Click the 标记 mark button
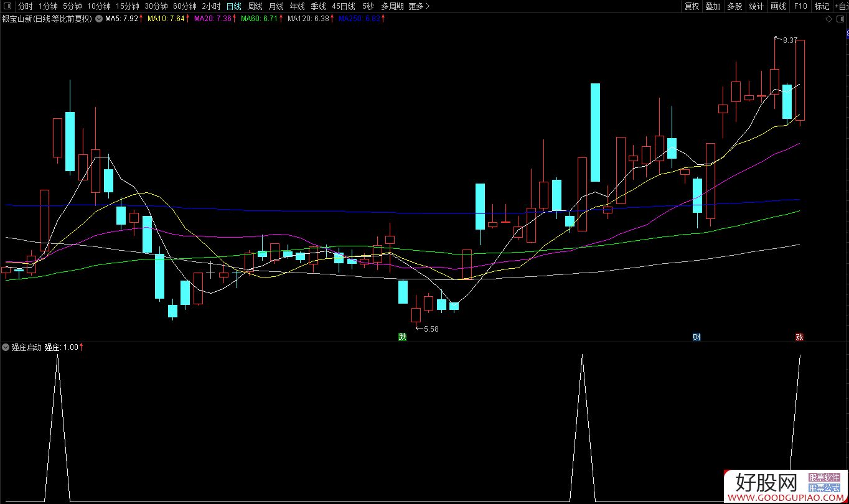 (822, 6)
